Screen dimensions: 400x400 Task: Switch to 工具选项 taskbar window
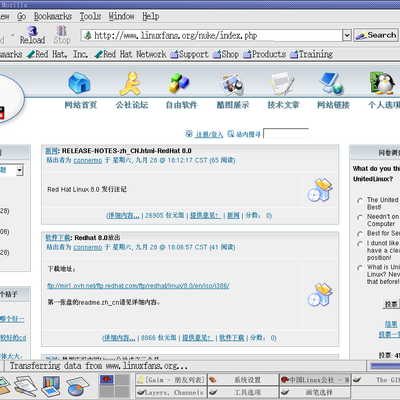(243, 392)
